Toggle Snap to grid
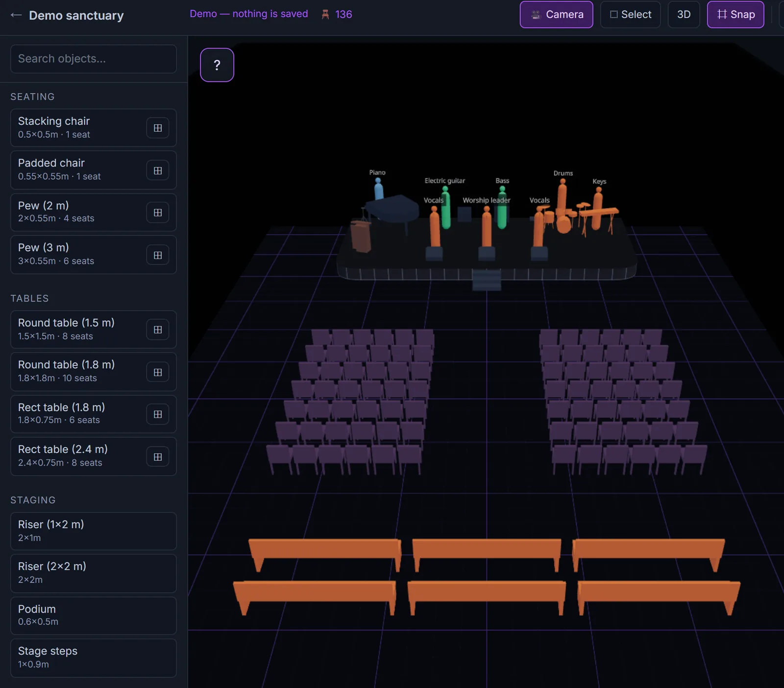Image resolution: width=784 pixels, height=688 pixels. tap(735, 14)
